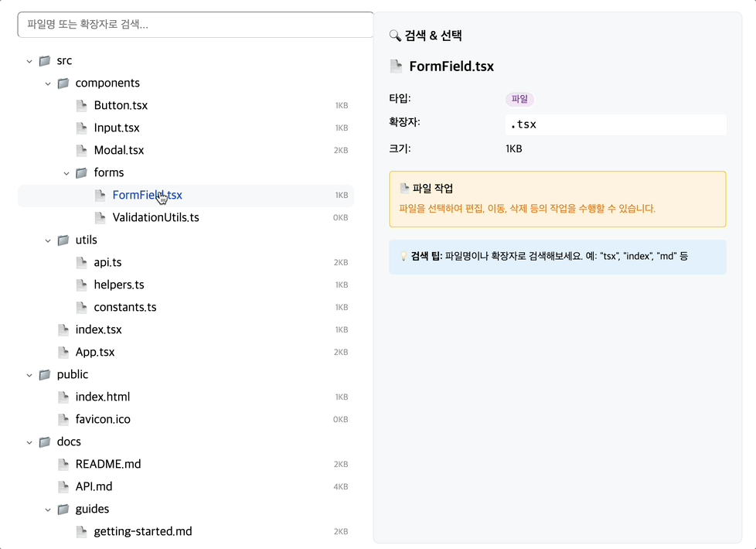756x549 pixels.
Task: Click the file icon beside api.ts
Action: coord(82,262)
